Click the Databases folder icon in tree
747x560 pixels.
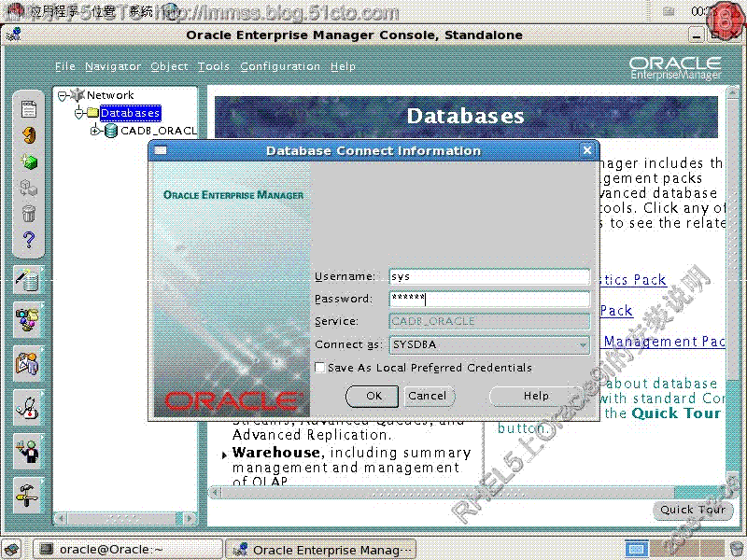point(92,113)
